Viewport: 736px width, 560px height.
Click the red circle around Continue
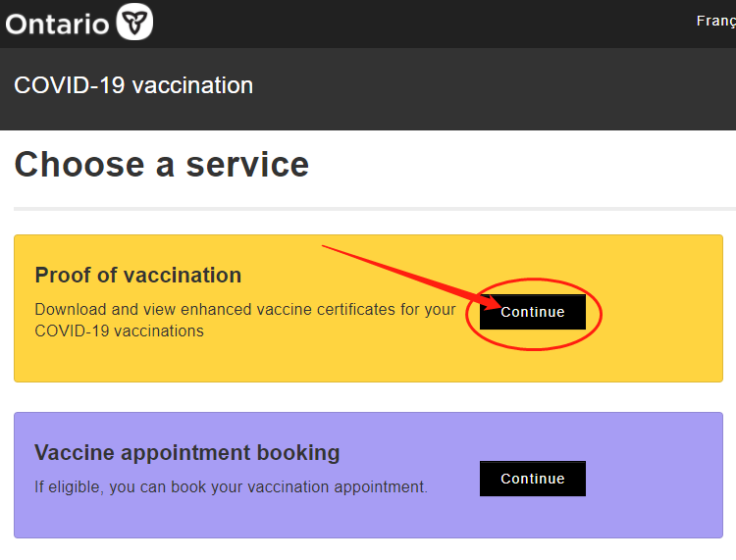(x=534, y=314)
